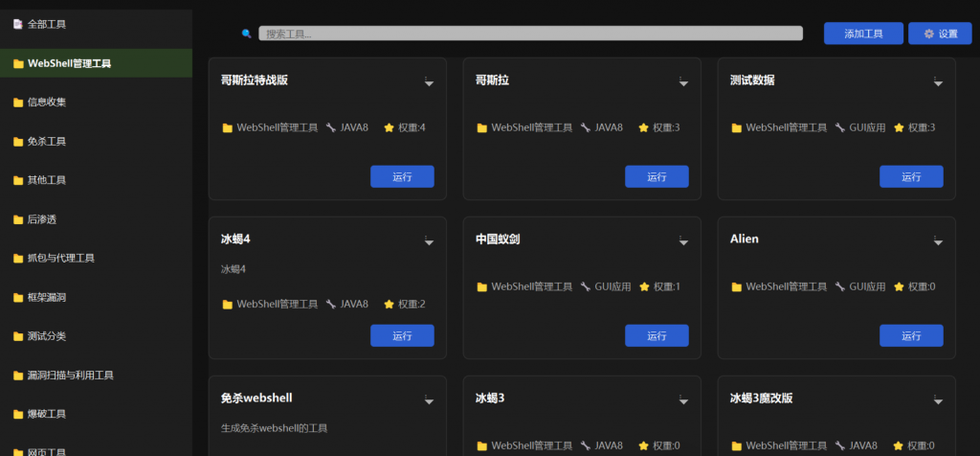Click the folder icon on 测试数据 card
The image size is (980, 456).
pyautogui.click(x=736, y=128)
